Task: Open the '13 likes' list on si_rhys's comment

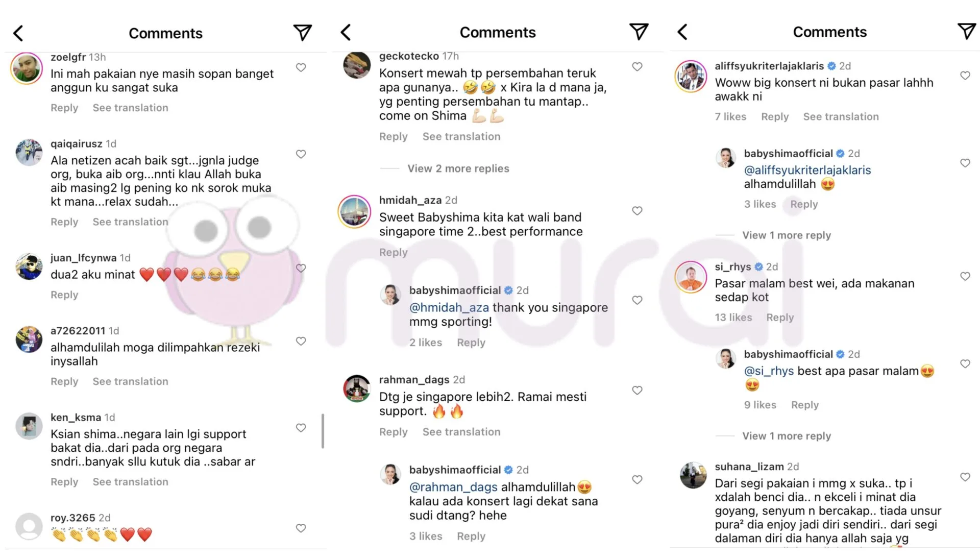Action: (x=733, y=318)
